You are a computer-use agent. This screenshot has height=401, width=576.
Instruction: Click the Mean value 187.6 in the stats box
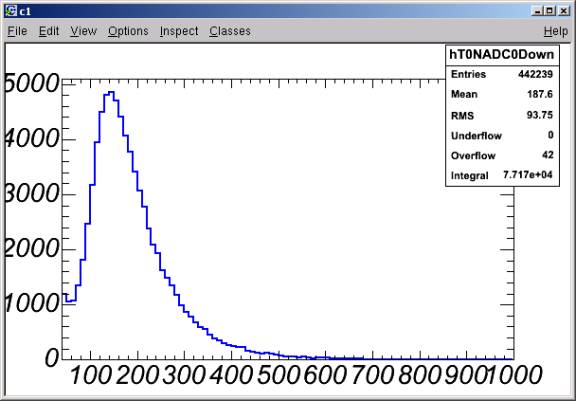(x=540, y=94)
